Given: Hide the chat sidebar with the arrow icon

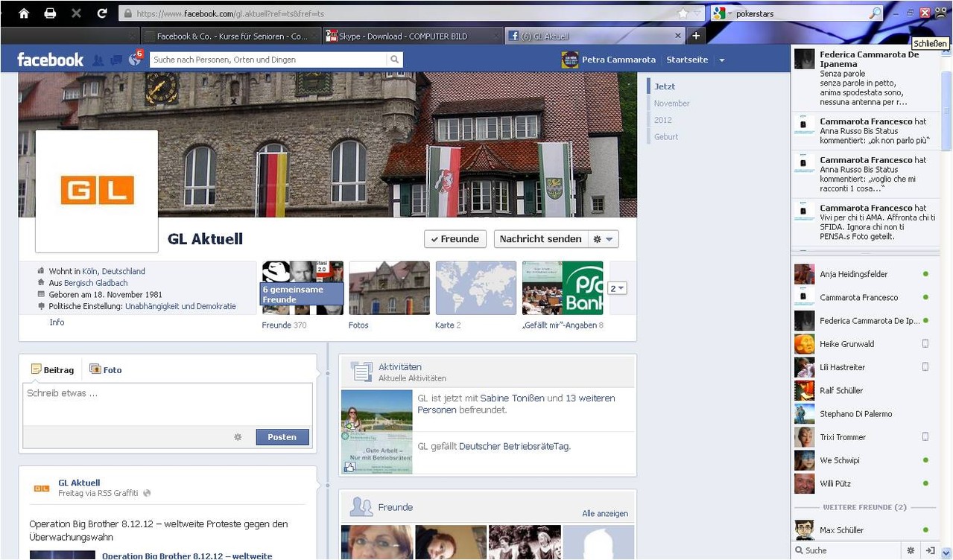Looking at the screenshot, I should (x=930, y=550).
